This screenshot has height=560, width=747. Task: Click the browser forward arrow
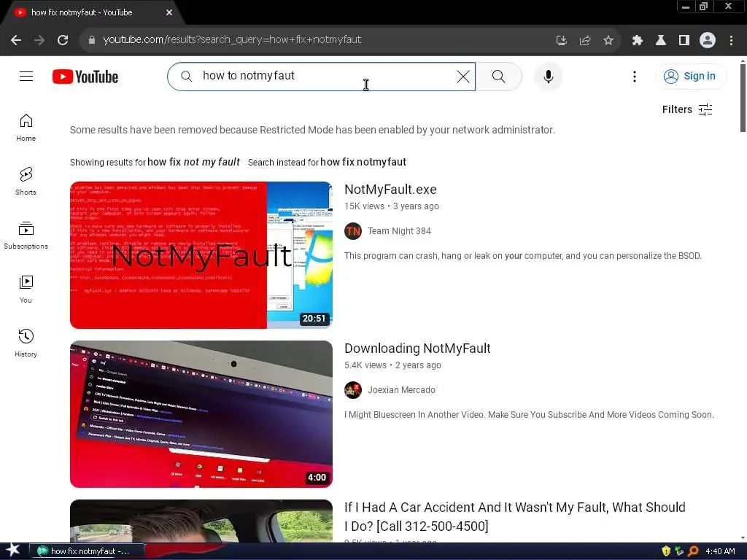point(39,40)
